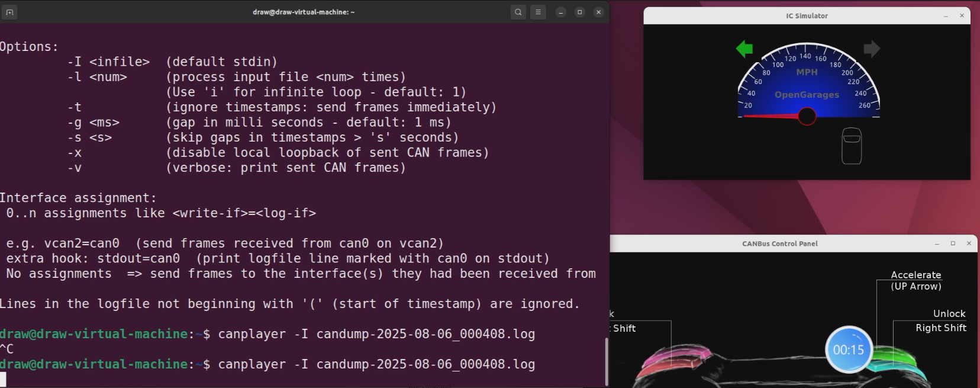Click the 260 mark on the speedometer

tap(865, 105)
